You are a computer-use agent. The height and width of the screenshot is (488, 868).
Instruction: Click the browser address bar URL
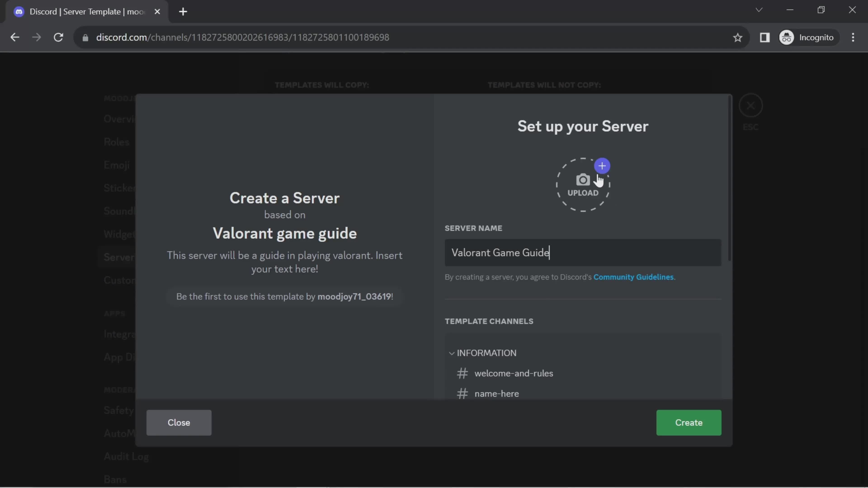click(x=243, y=37)
